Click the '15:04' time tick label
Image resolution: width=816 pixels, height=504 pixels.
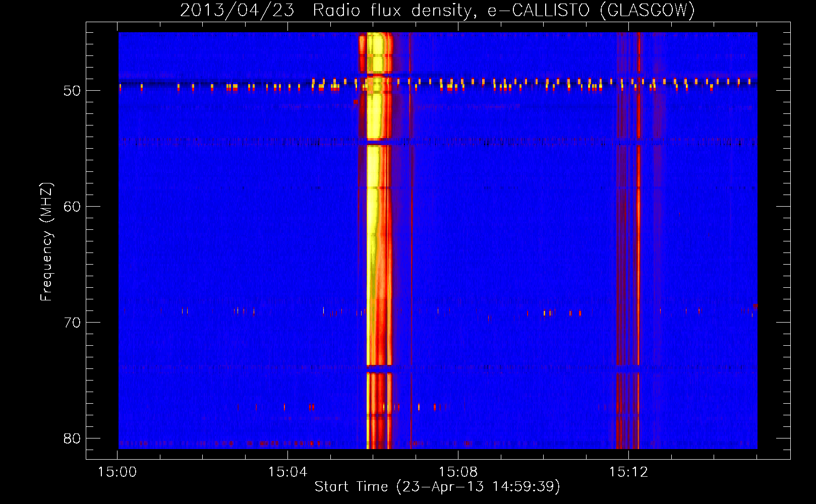click(x=287, y=472)
